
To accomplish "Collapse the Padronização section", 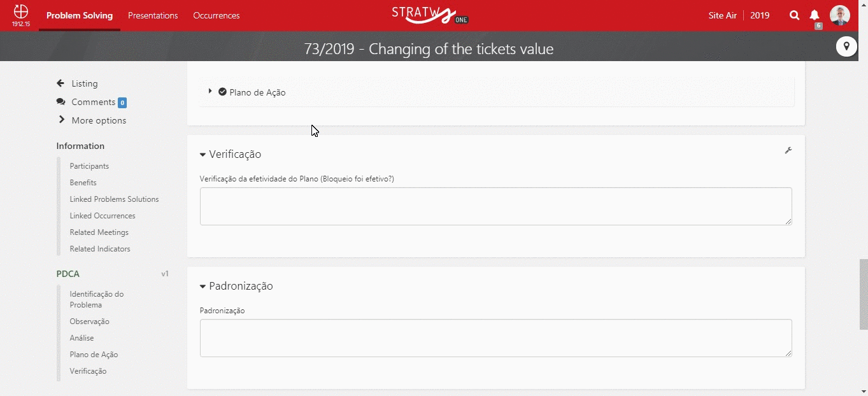I will 203,286.
